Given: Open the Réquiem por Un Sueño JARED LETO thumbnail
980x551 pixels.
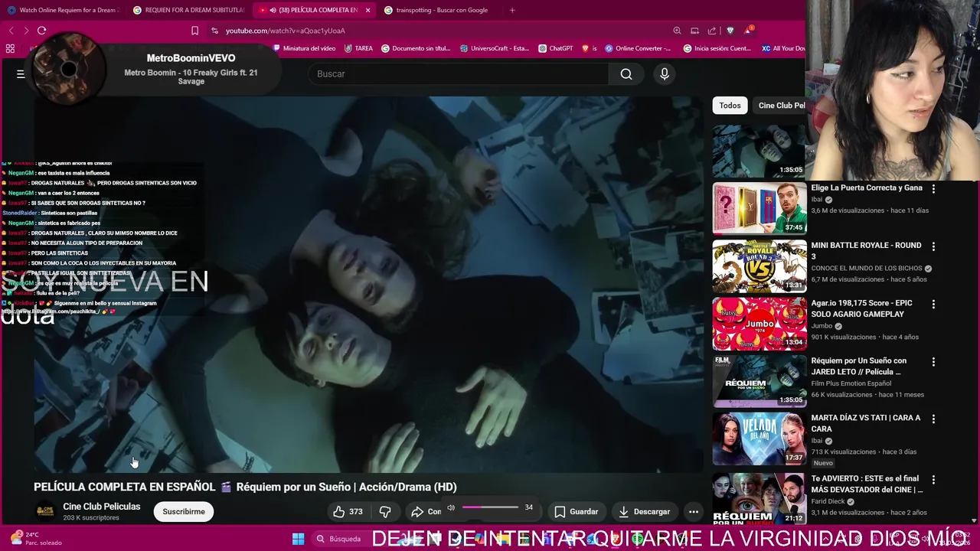Looking at the screenshot, I should [x=759, y=381].
